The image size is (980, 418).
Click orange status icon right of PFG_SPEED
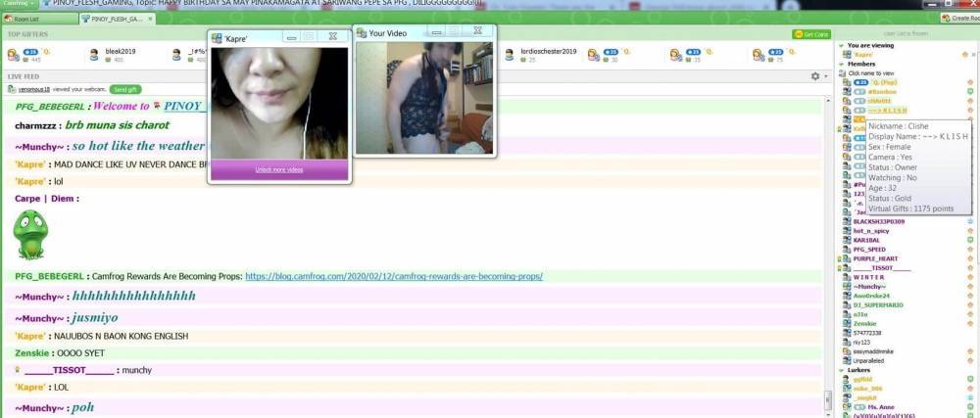pos(970,250)
